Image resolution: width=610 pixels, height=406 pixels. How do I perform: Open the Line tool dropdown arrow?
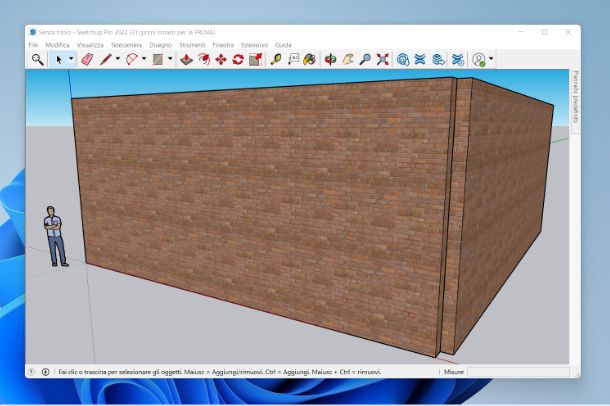tap(117, 59)
